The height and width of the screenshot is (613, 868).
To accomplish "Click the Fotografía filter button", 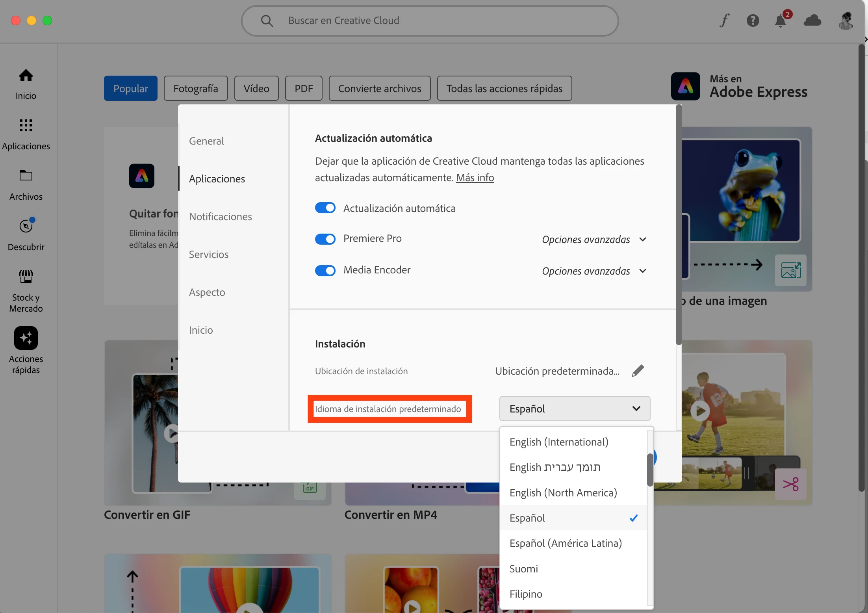I will (195, 88).
